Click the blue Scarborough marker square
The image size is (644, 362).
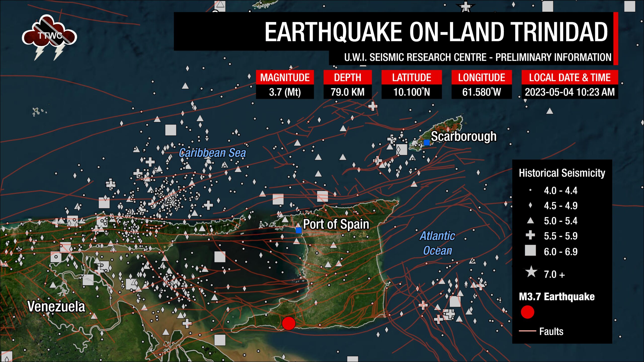point(427,143)
